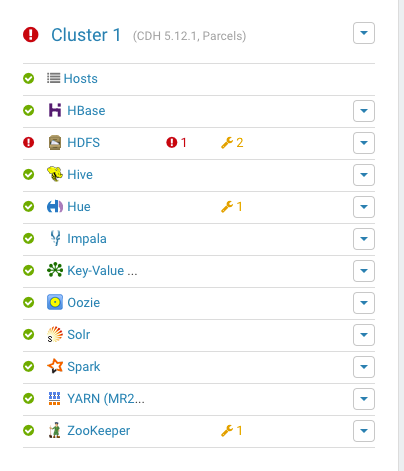The height and width of the screenshot is (471, 404).
Task: Open HDFS configuration wrench warnings
Action: point(232,143)
